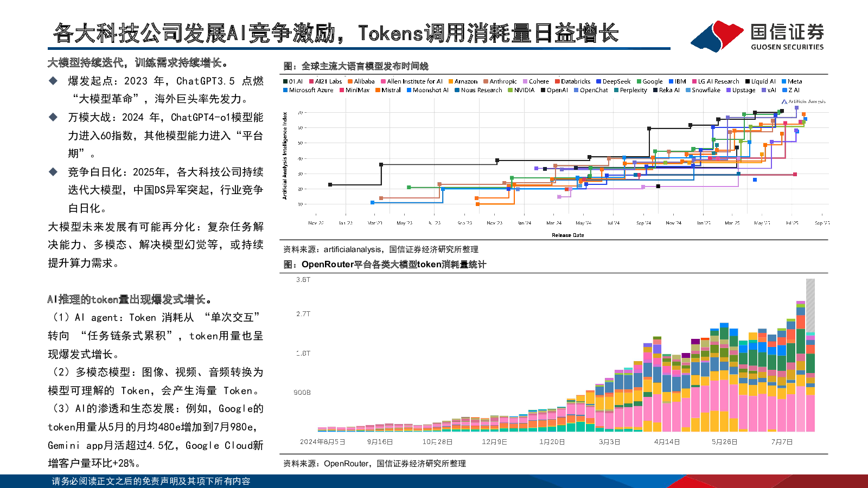Click chart title OpenRouter平台各类大模型token消耗量统计
Image resolution: width=868 pixels, height=488 pixels.
385,265
